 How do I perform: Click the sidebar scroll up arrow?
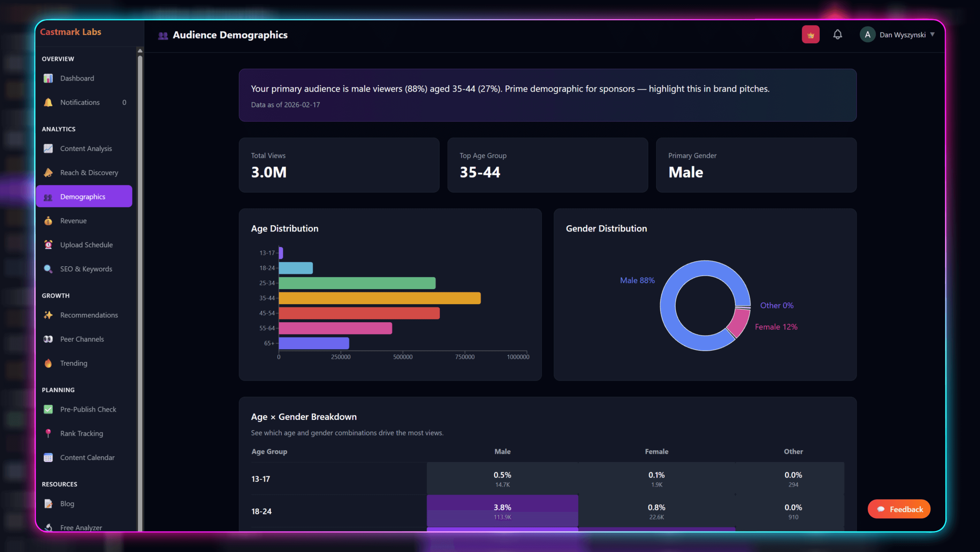tap(140, 51)
